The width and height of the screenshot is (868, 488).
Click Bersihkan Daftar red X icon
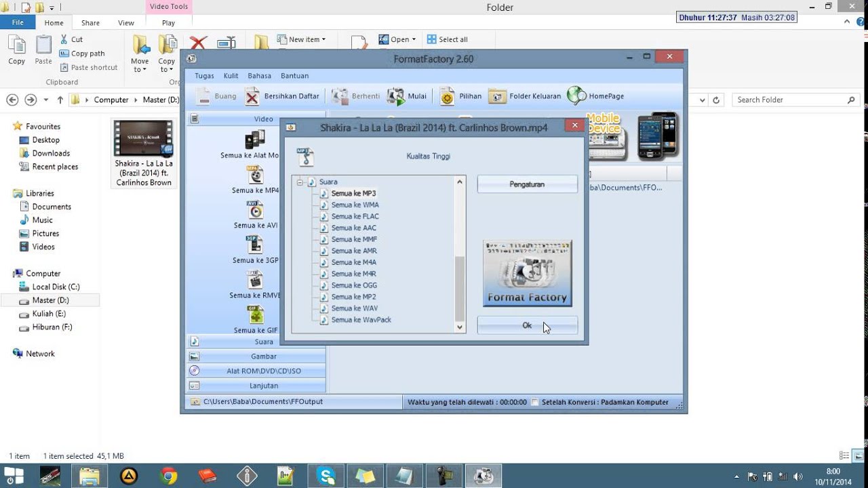252,96
